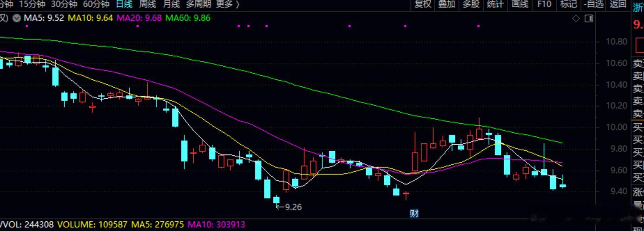Click the 叠加 overlay button
The image size is (644, 231).
click(447, 4)
